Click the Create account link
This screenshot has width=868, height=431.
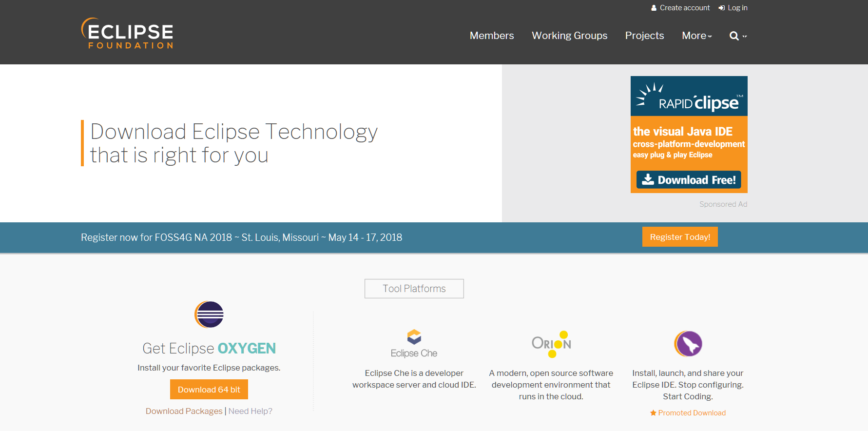click(x=680, y=8)
